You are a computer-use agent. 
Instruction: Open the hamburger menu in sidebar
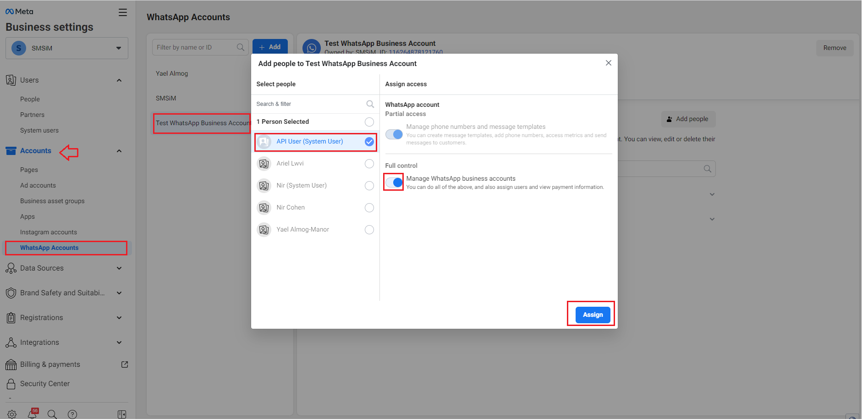click(123, 12)
